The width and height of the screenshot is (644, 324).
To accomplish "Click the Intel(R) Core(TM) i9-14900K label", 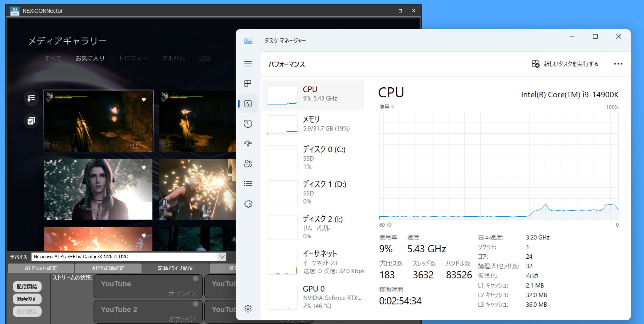I will 570,95.
